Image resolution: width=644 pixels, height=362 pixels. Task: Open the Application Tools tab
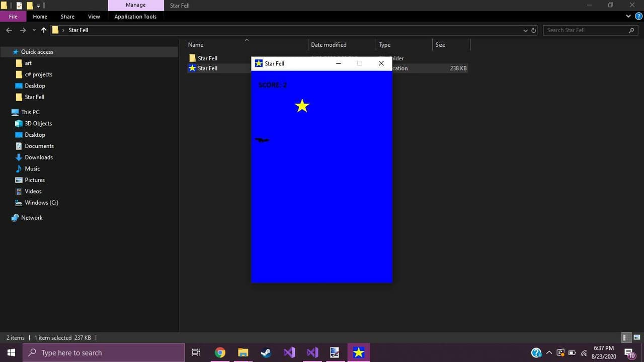click(x=135, y=17)
